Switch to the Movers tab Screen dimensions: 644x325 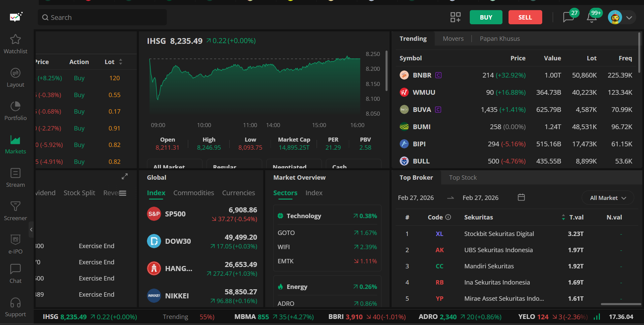[x=453, y=39]
